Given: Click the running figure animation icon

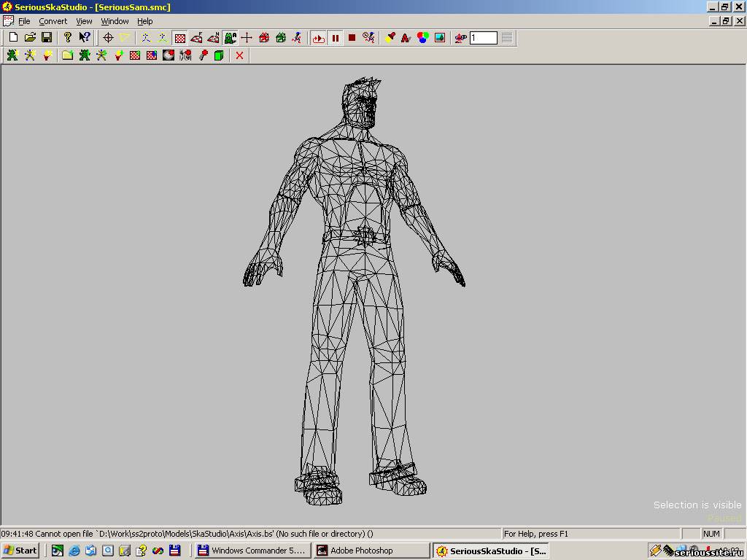Looking at the screenshot, I should point(298,38).
